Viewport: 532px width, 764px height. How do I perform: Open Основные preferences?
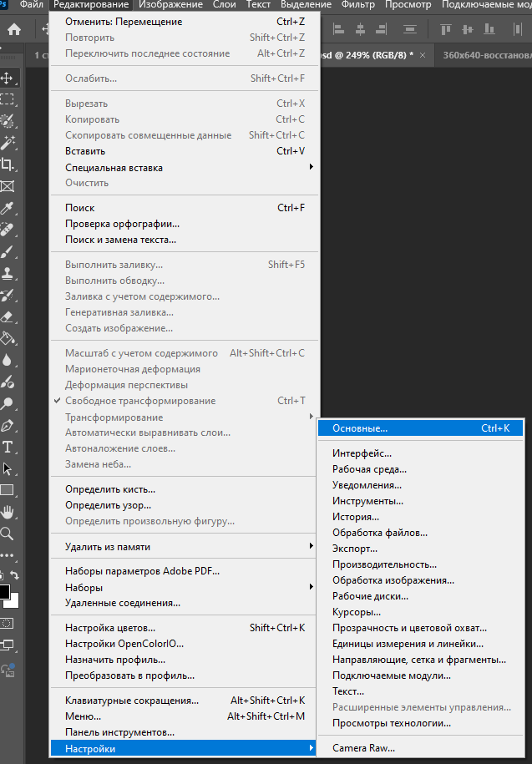[420, 428]
